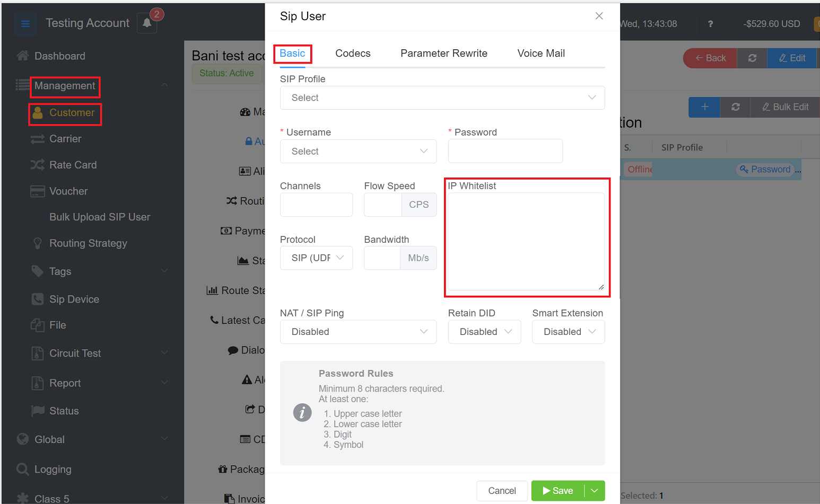Click the Logging magnifier icon
Image resolution: width=820 pixels, height=504 pixels.
tap(22, 469)
